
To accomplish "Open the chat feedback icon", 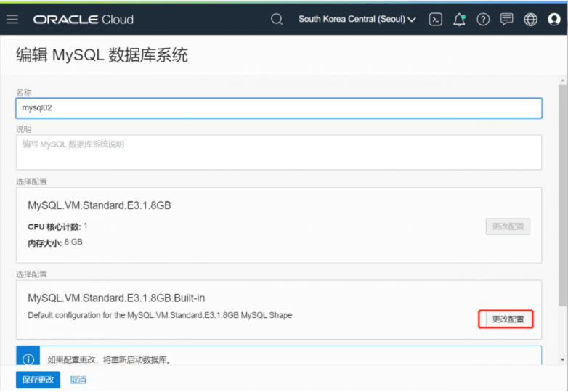I will (x=506, y=19).
